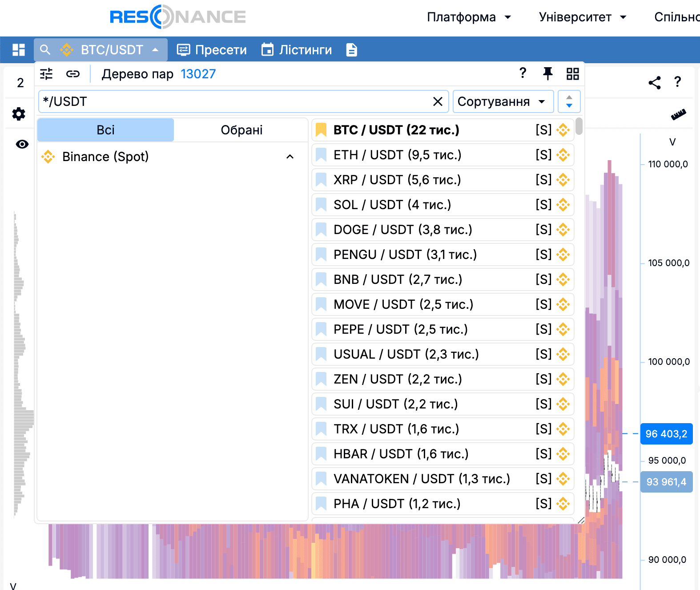Toggle bookmark for PEPE / USDT
Viewport: 700px width, 590px height.
[x=321, y=329]
